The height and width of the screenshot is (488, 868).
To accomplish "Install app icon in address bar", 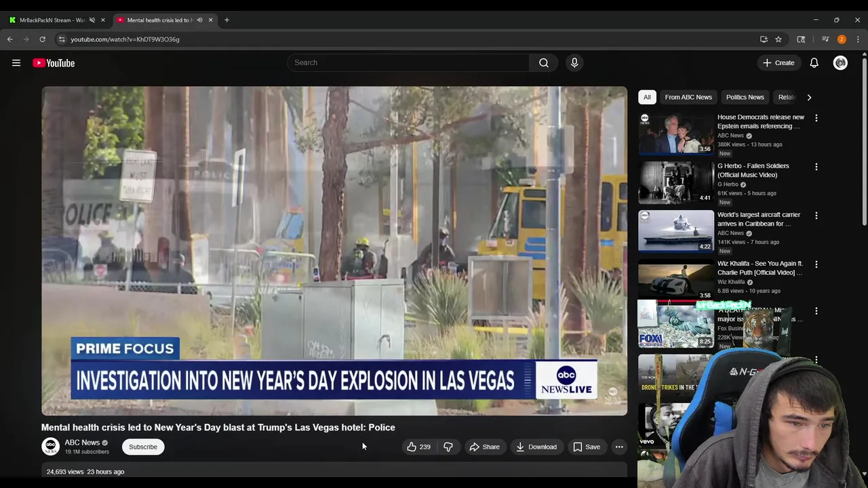I will tap(764, 39).
